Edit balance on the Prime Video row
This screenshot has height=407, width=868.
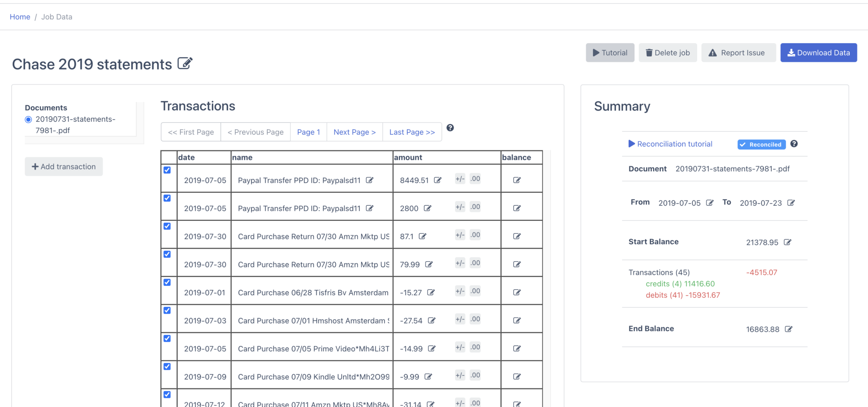tap(516, 348)
